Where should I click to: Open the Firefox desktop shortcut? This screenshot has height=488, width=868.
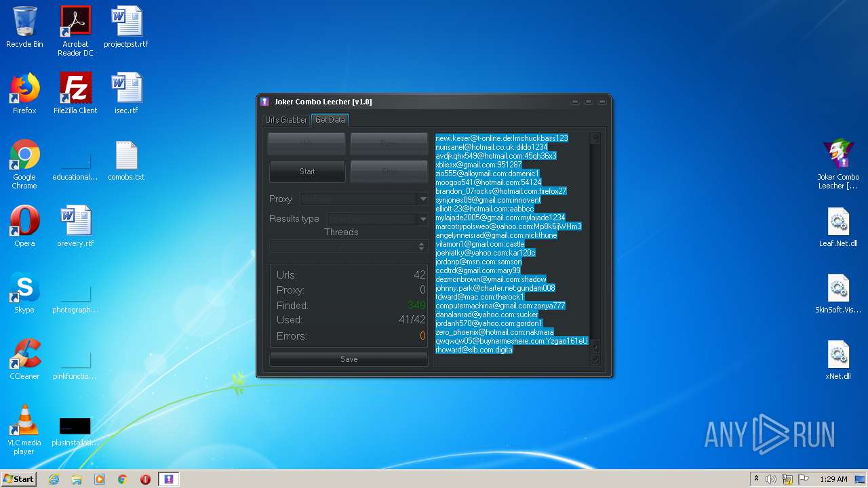[x=24, y=94]
